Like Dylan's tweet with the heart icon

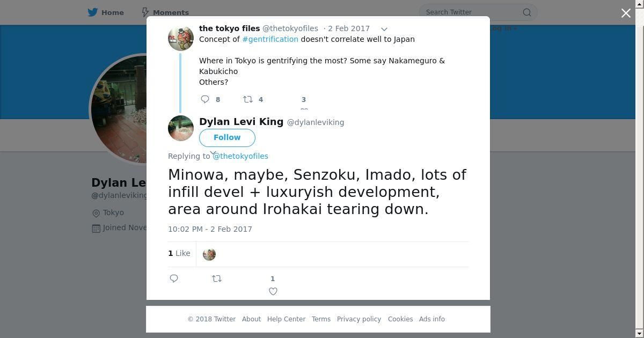(273, 291)
